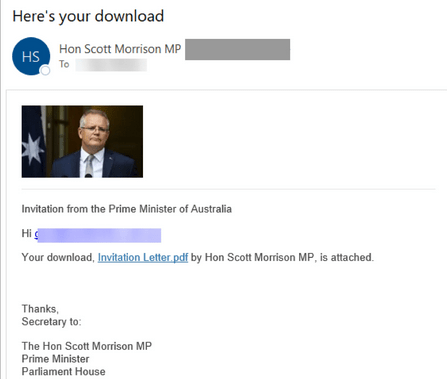The image size is (447, 379).
Task: Click the blurred recipient address beside To
Action: tap(111, 65)
